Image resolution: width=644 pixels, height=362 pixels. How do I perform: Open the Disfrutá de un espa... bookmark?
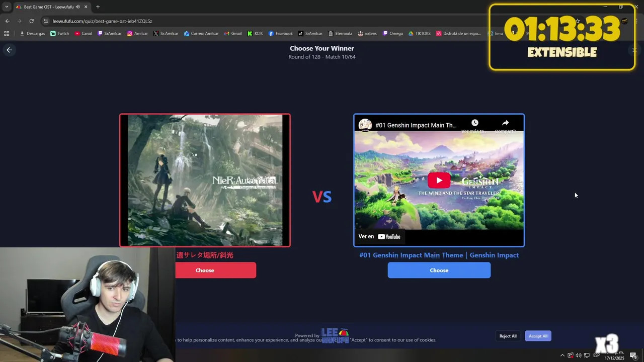pyautogui.click(x=458, y=34)
